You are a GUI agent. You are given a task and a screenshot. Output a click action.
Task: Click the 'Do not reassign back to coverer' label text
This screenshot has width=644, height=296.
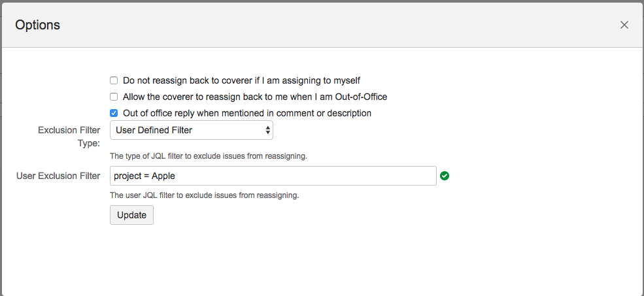tap(241, 80)
